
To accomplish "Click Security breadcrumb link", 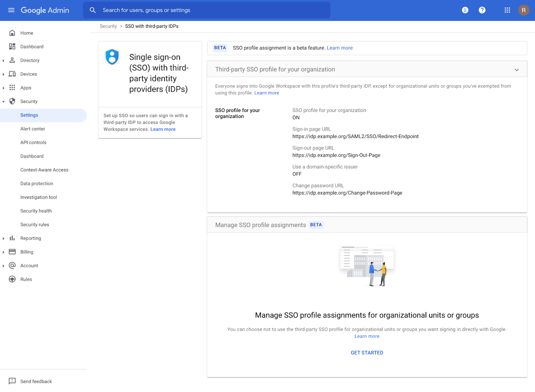I will tap(108, 26).
